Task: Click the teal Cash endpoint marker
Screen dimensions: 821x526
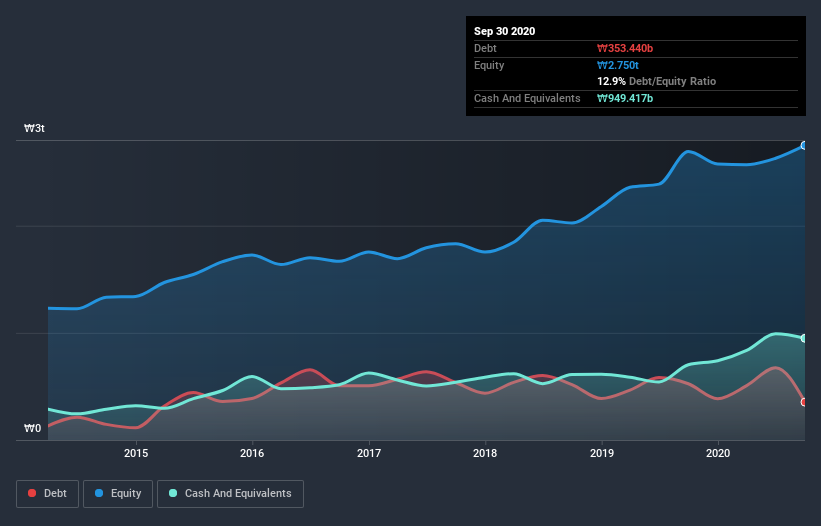Action: (x=804, y=339)
